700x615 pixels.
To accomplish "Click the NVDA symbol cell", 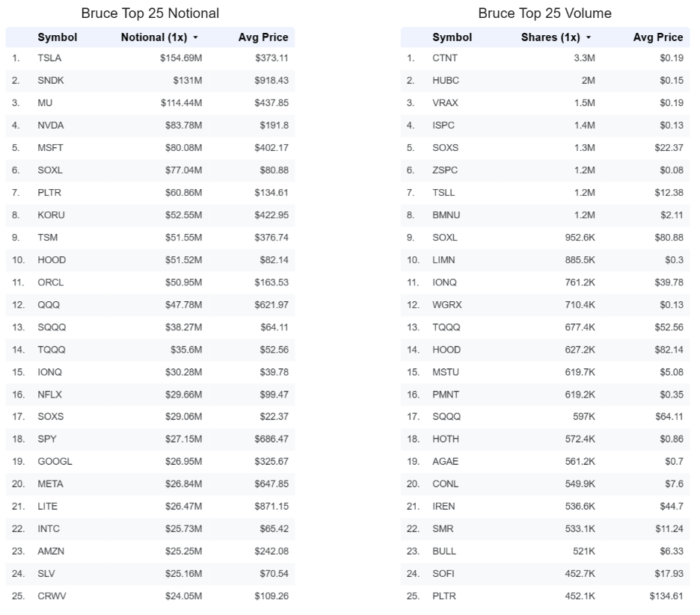I will click(50, 126).
